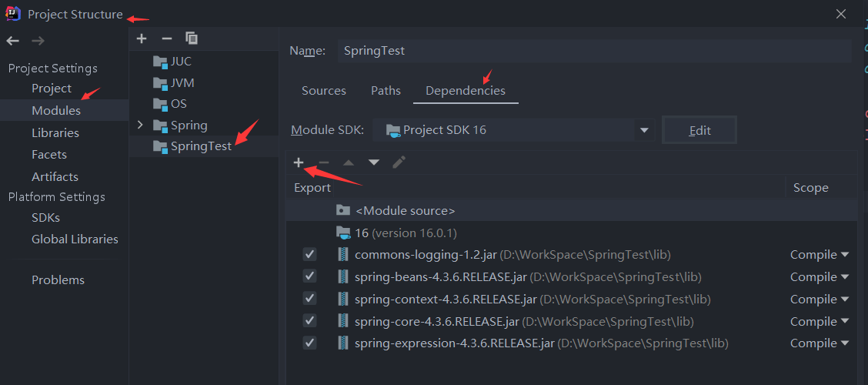Click spring-context jar archive icon
This screenshot has width=868, height=385.
coord(344,299)
